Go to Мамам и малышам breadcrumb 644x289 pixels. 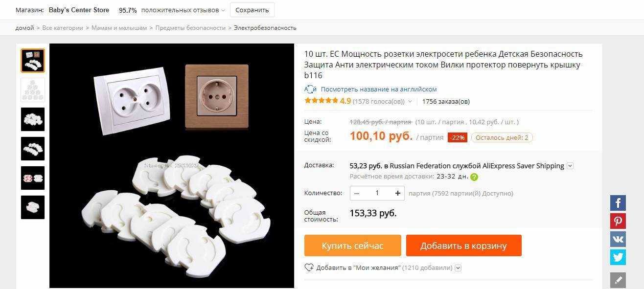coord(119,28)
